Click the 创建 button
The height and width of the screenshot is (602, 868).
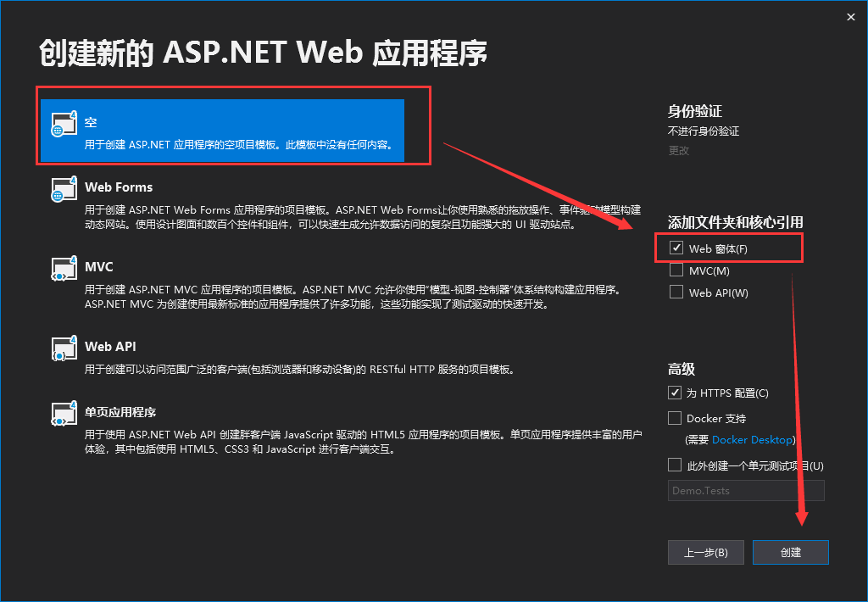pos(791,552)
